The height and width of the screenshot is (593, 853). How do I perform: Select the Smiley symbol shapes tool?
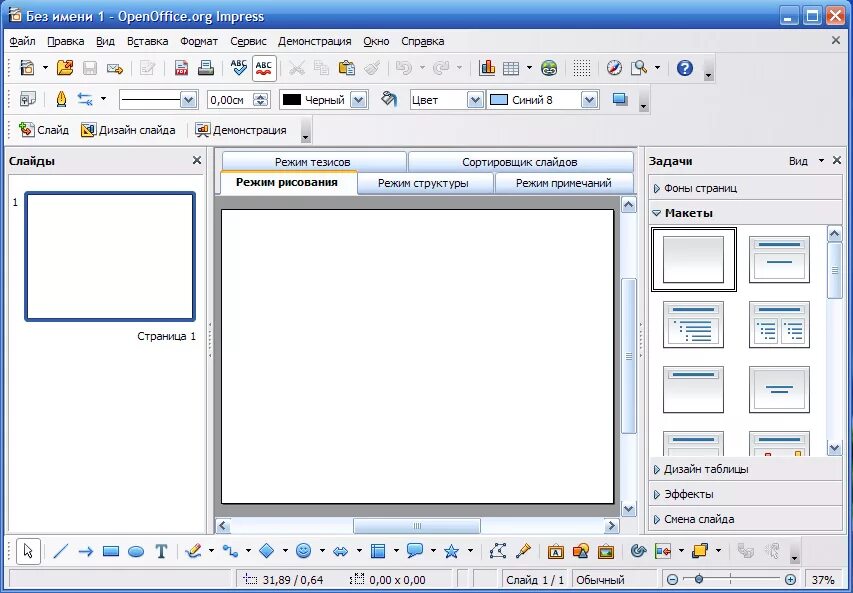pyautogui.click(x=304, y=552)
